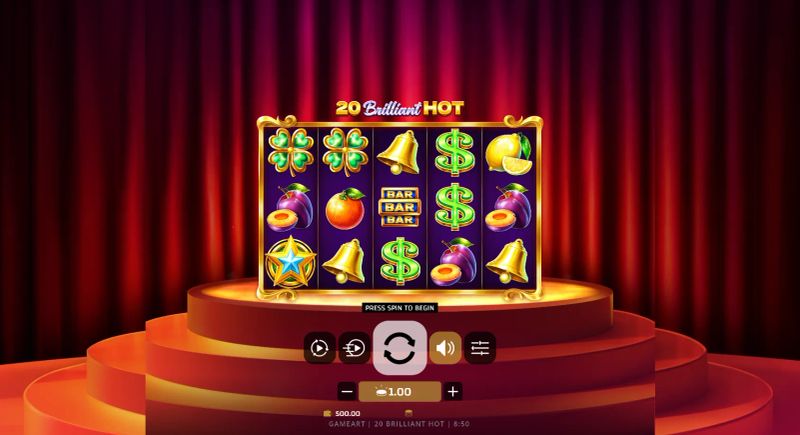Screen dimensions: 800x435
Task: Click the blue star scatter symbol
Action: coord(291,262)
